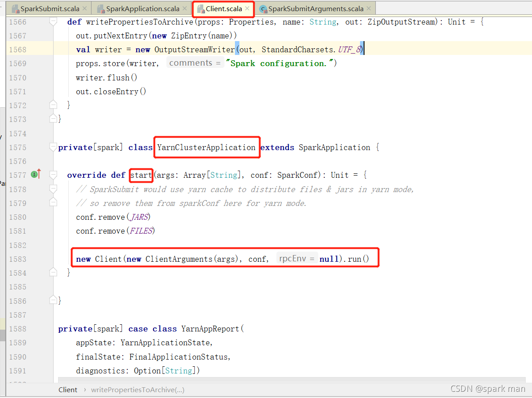Image resolution: width=532 pixels, height=398 pixels.
Task: Select the Client.scala editor tab
Action: tap(224, 9)
